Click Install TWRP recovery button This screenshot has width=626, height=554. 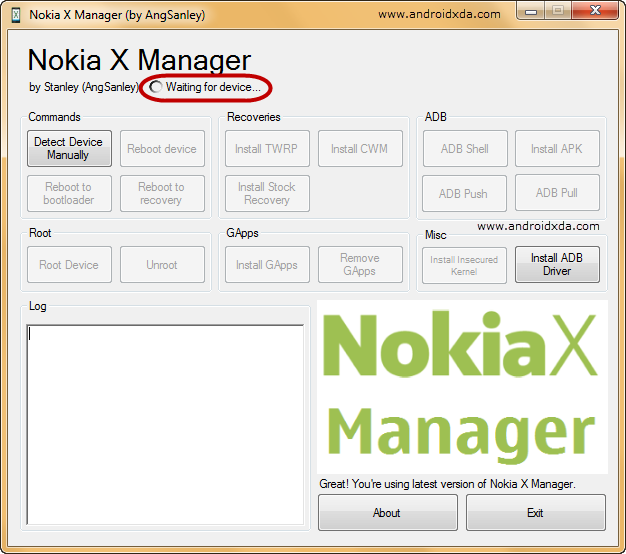(x=267, y=148)
